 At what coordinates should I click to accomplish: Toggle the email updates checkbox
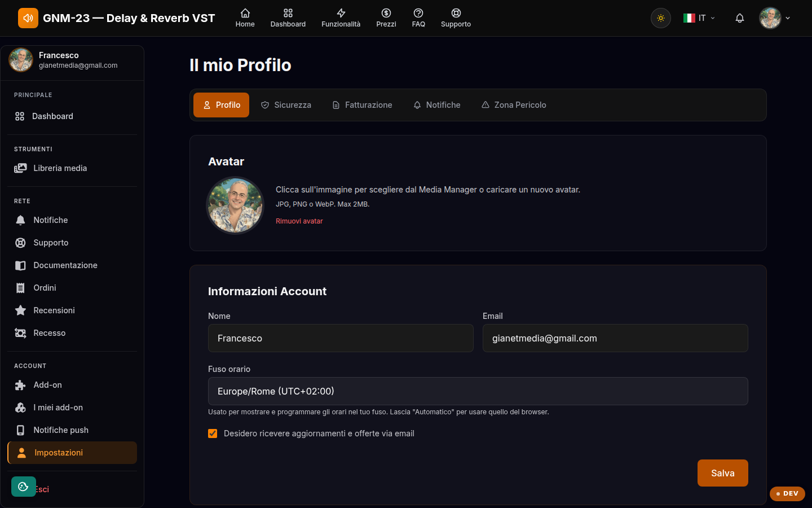[213, 433]
